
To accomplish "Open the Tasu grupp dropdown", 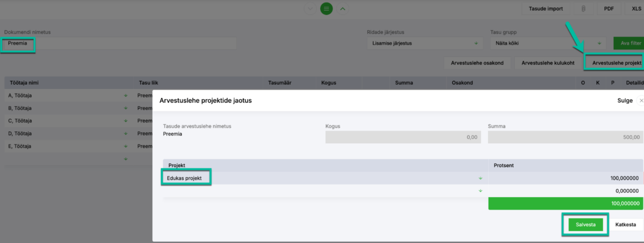I will 548,43.
